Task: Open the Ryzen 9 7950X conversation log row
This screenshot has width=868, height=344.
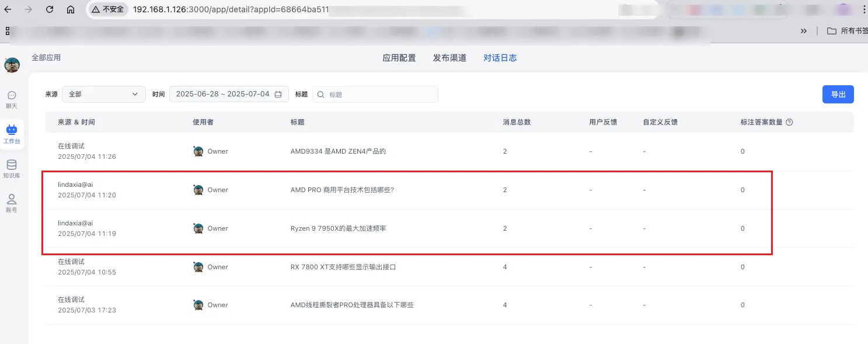Action: pyautogui.click(x=338, y=228)
